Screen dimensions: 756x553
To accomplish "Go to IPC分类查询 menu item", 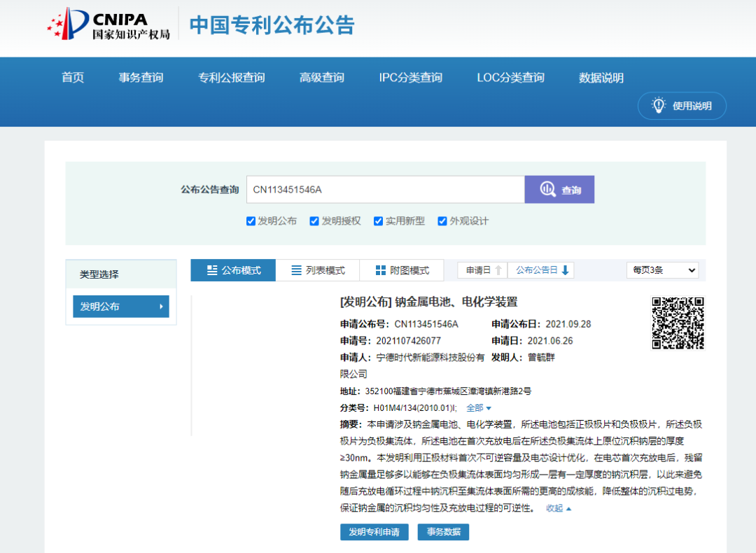I will point(410,78).
